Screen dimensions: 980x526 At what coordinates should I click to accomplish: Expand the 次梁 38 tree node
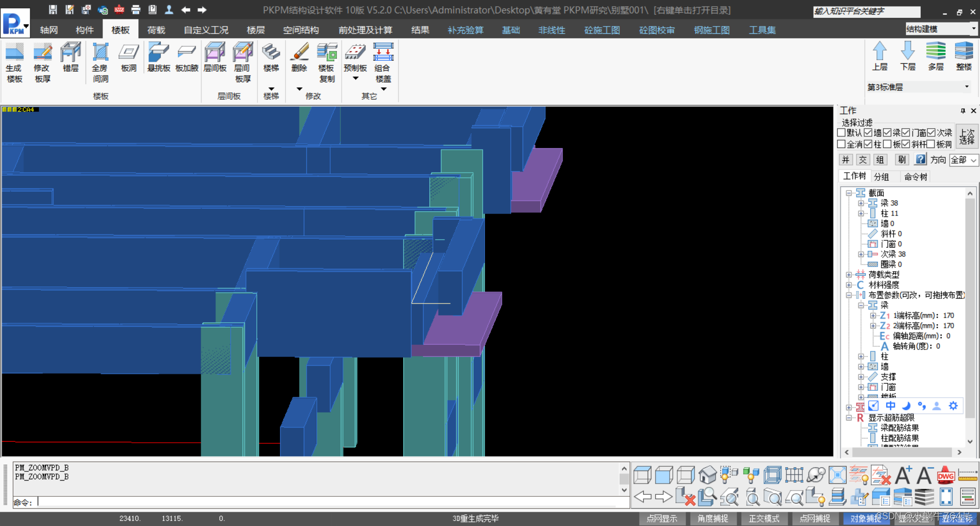[861, 254]
